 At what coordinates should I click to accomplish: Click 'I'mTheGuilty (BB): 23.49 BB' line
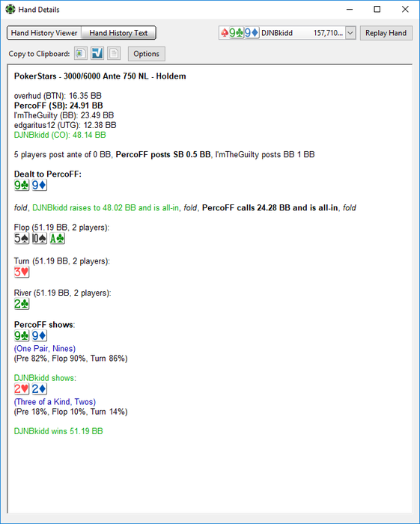[x=64, y=115]
